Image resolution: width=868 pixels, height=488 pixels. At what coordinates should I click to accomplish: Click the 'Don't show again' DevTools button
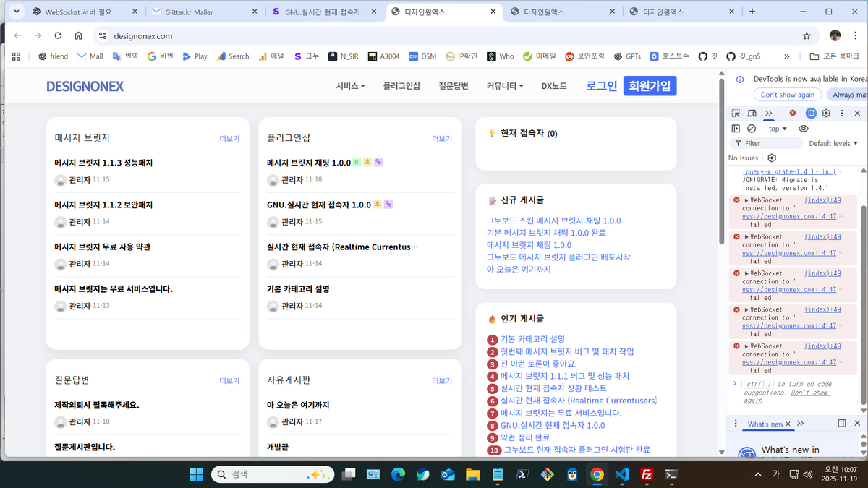coord(787,95)
